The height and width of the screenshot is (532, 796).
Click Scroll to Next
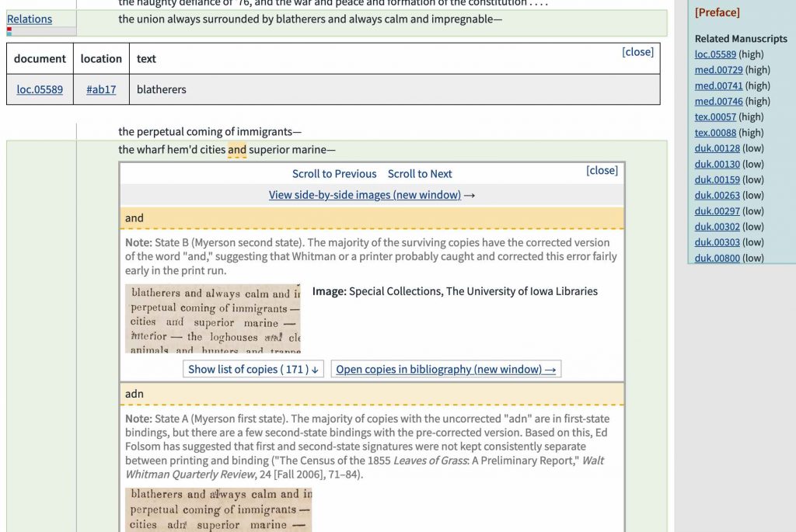click(x=420, y=174)
